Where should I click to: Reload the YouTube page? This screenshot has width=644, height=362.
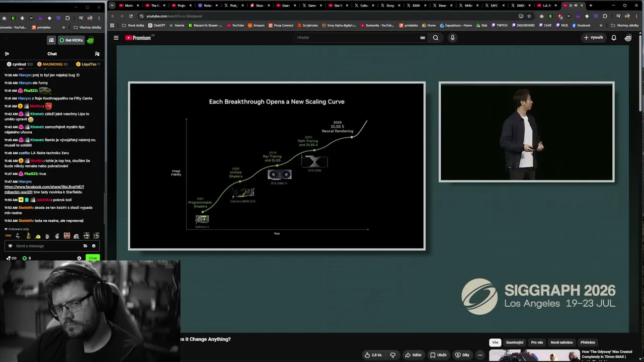131,16
